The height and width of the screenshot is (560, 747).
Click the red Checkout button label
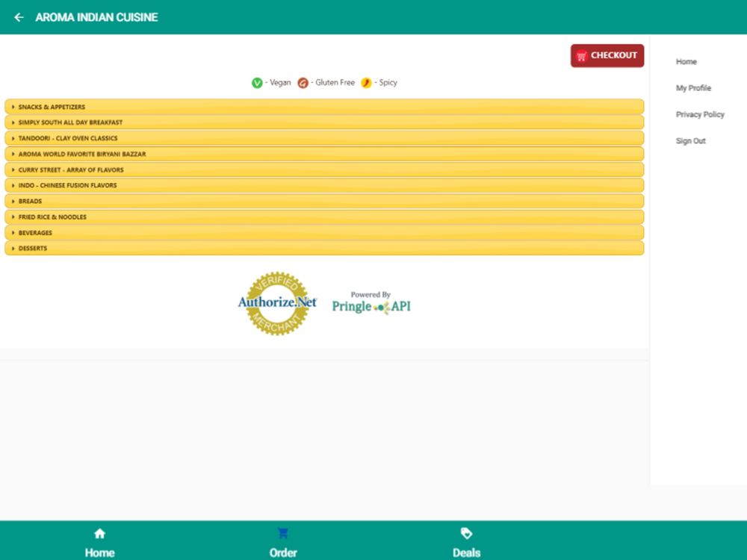[613, 55]
